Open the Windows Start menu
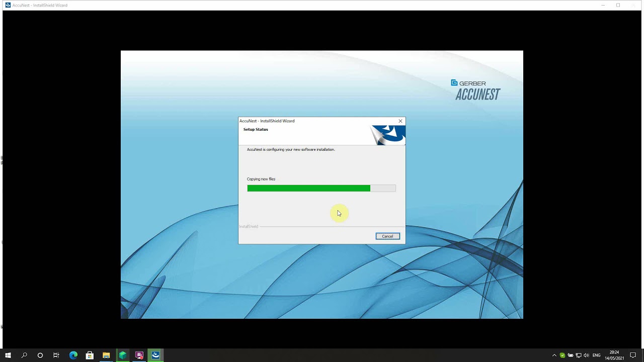This screenshot has width=644, height=362. tap(8, 355)
